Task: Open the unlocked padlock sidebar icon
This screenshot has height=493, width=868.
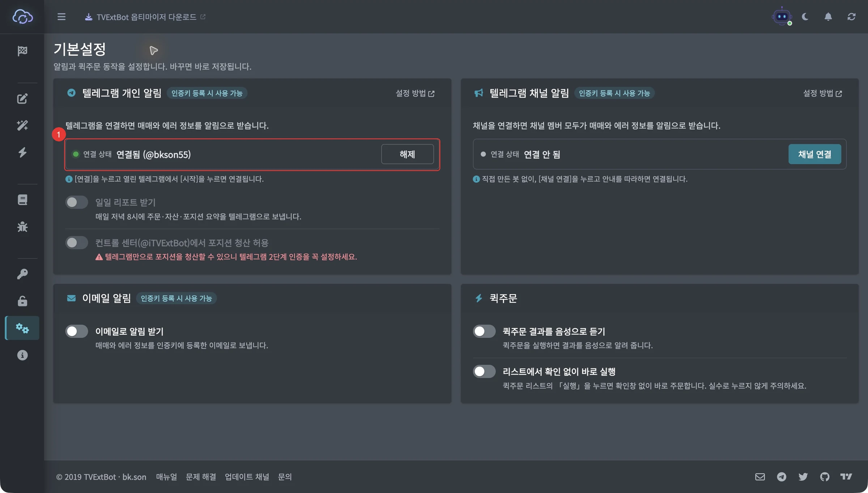Action: coord(22,301)
